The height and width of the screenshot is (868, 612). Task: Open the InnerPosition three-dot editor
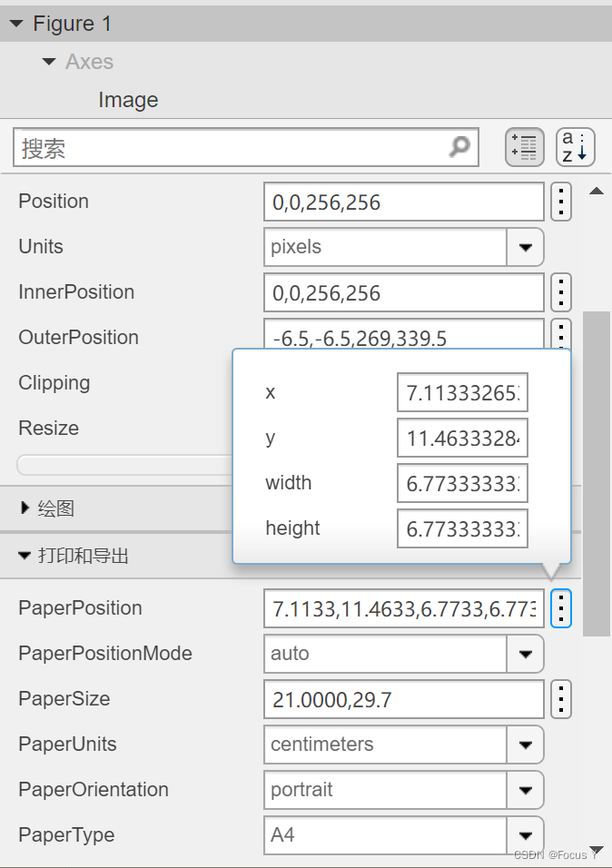(561, 292)
